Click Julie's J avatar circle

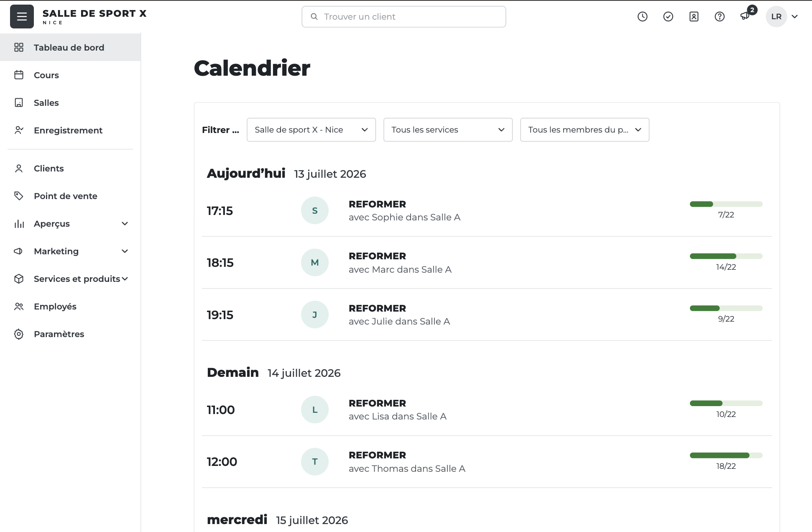point(315,315)
